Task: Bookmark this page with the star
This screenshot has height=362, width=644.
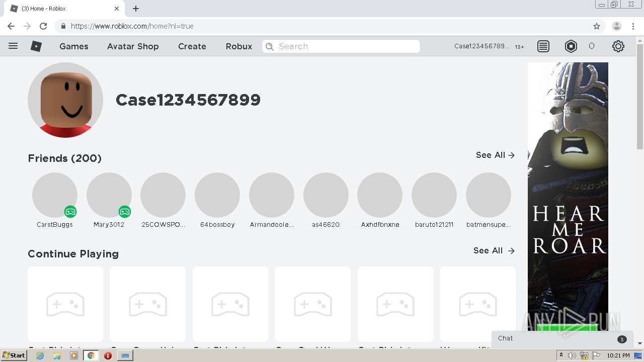Action: [x=597, y=26]
